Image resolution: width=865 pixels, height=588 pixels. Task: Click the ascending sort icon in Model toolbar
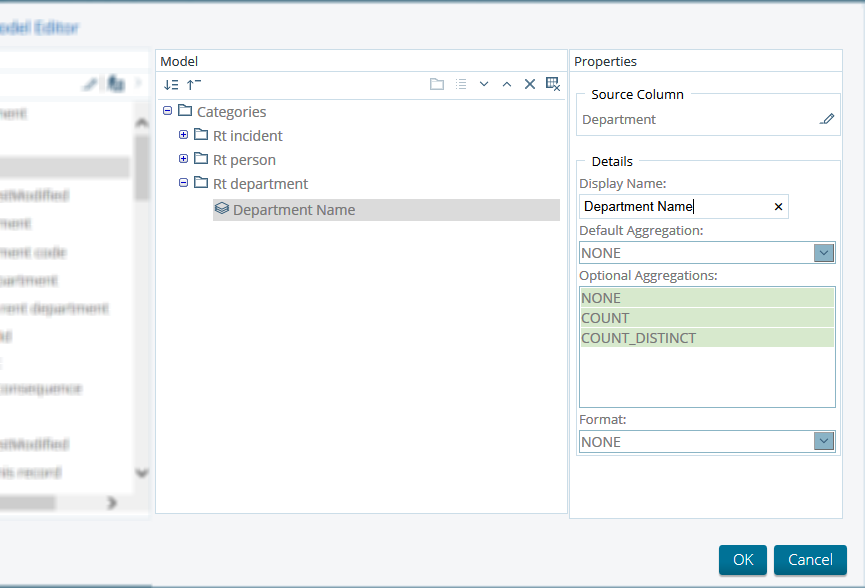pyautogui.click(x=193, y=85)
